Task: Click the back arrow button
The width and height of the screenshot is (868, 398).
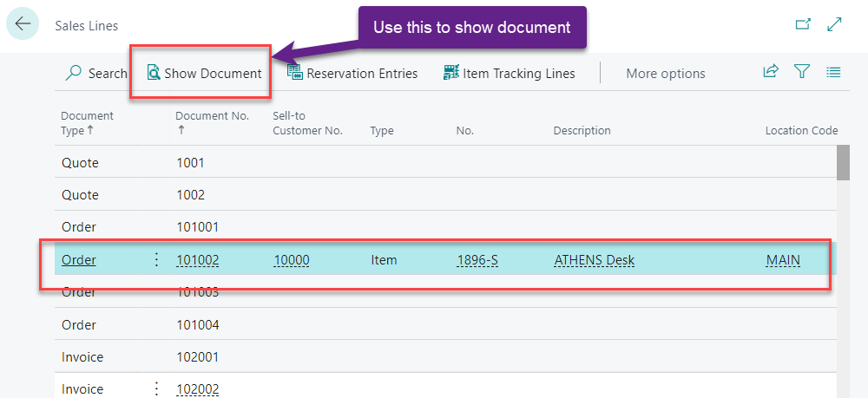Action: [22, 24]
